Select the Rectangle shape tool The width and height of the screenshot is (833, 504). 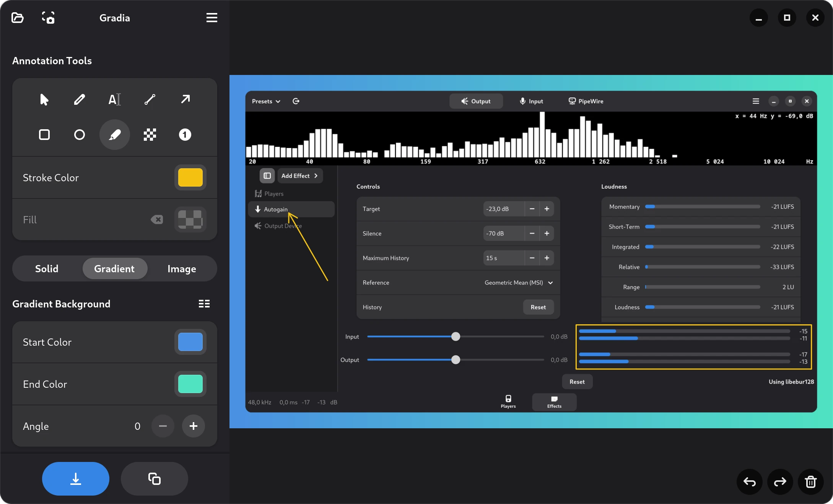(x=44, y=135)
